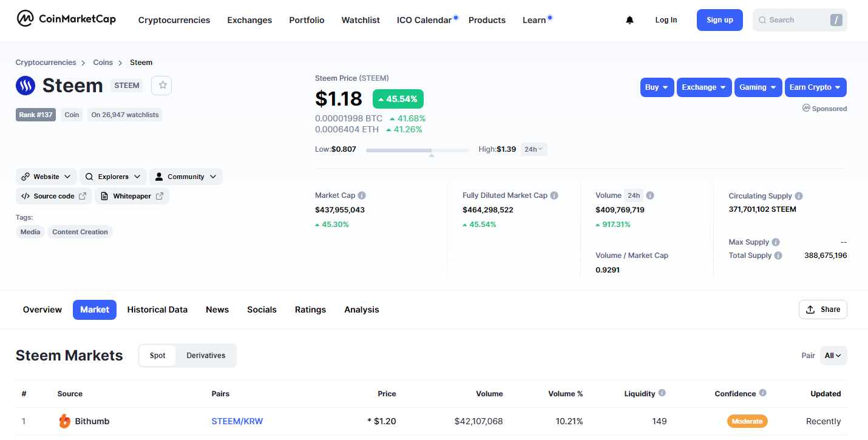Click the Search input field
The image size is (868, 440).
(x=800, y=20)
